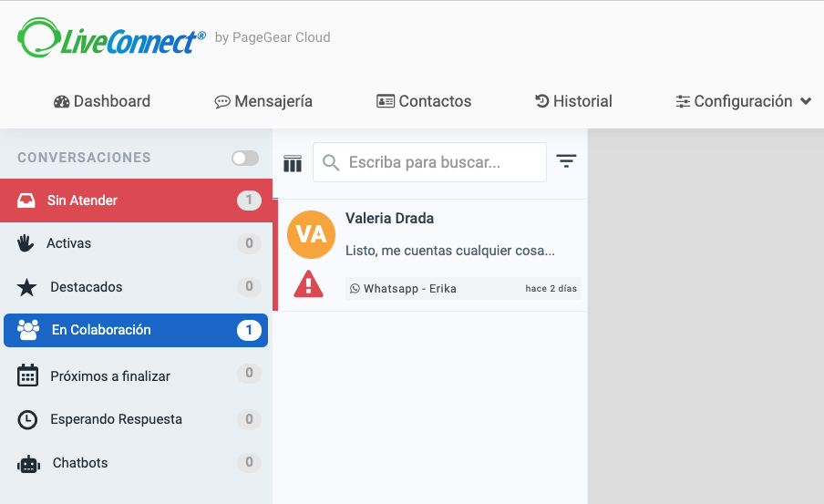
Task: Open the Dashboard menu item
Action: [x=102, y=101]
